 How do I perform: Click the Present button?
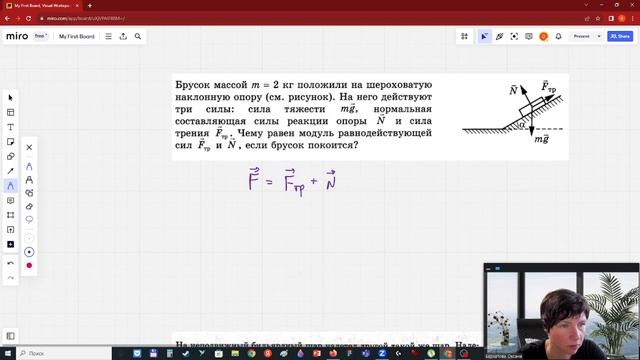582,36
